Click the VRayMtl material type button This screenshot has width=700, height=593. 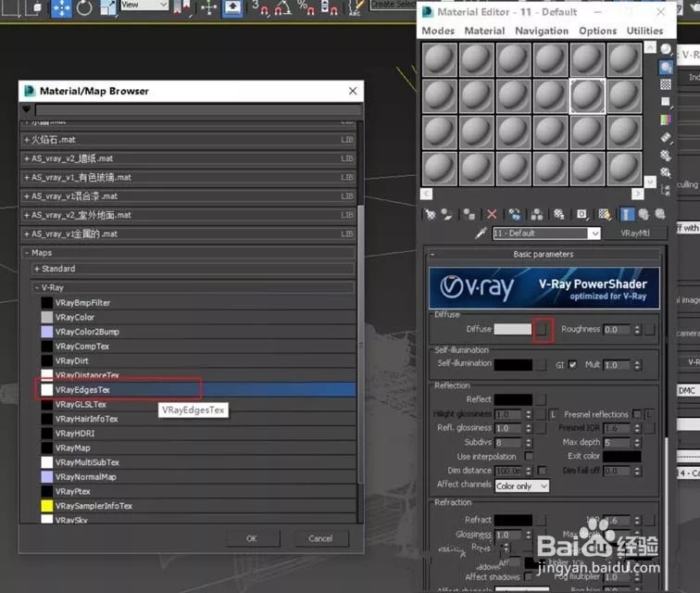click(635, 233)
